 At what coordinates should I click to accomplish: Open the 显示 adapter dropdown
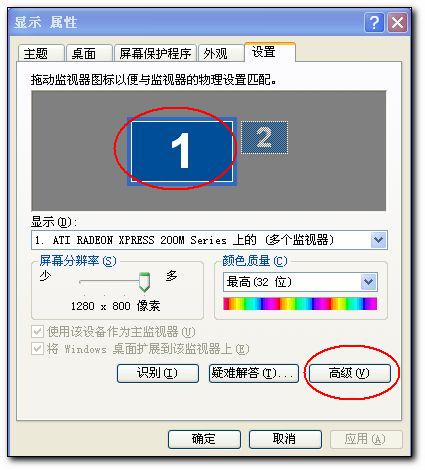(379, 240)
